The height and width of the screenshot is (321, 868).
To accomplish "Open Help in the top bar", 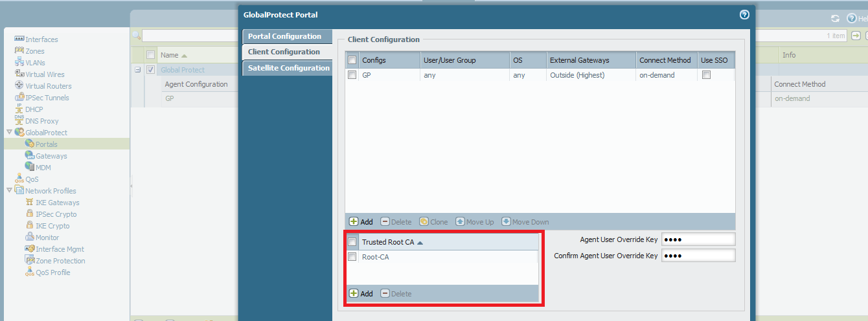I will 857,19.
